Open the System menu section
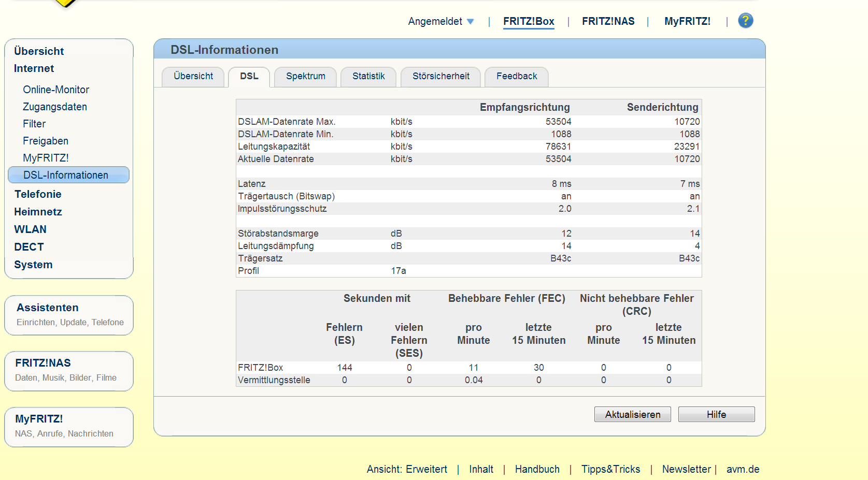The image size is (868, 480). pyautogui.click(x=33, y=265)
